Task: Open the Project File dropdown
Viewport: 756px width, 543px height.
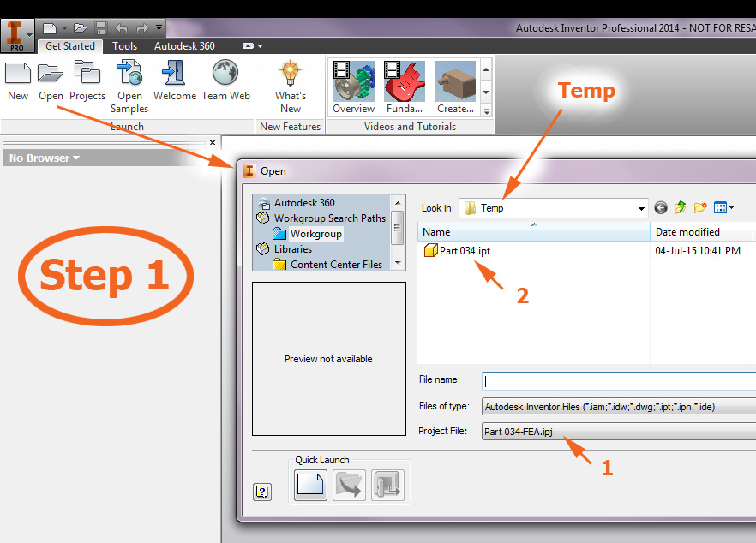Action: click(x=619, y=432)
